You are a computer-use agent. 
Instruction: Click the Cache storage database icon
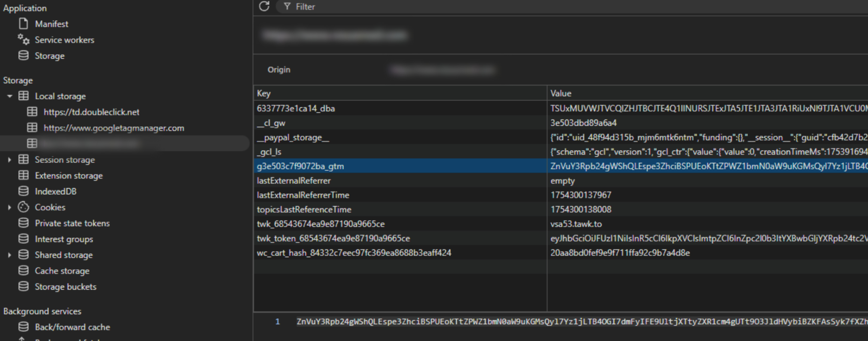coord(23,270)
